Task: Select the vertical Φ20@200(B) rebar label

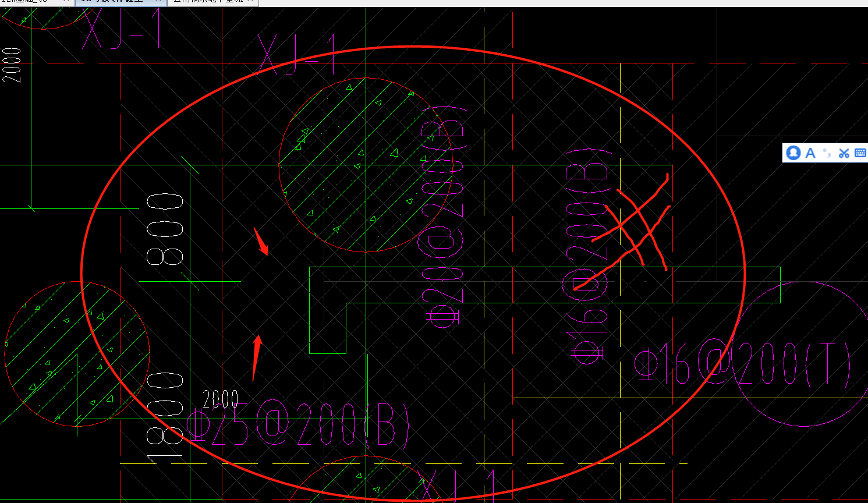Action: coord(444,217)
